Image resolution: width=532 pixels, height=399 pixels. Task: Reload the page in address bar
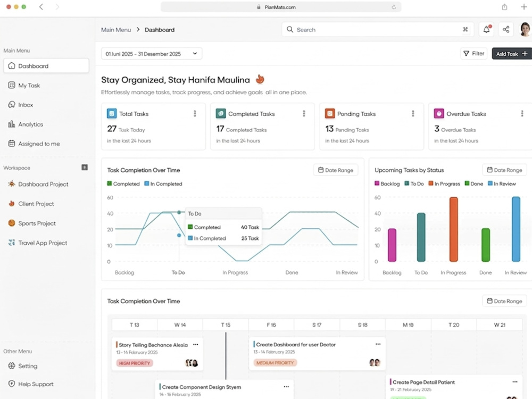(x=394, y=7)
